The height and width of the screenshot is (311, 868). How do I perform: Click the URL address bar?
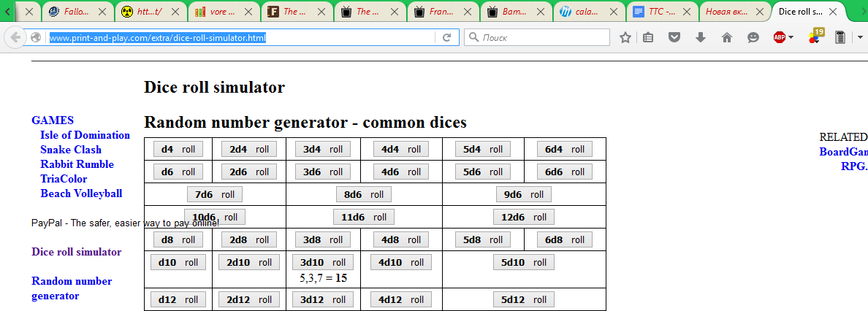(x=241, y=38)
